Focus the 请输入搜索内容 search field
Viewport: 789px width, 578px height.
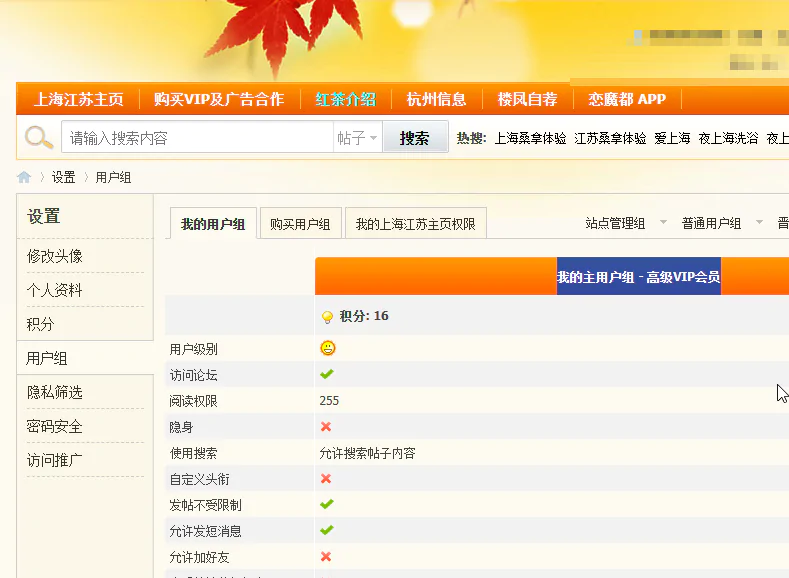197,137
